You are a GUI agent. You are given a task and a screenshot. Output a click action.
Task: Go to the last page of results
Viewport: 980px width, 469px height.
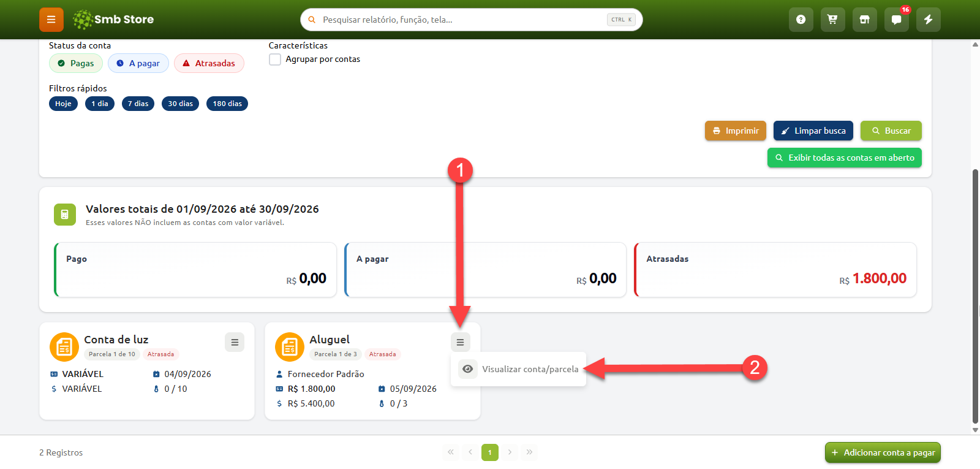click(x=529, y=452)
